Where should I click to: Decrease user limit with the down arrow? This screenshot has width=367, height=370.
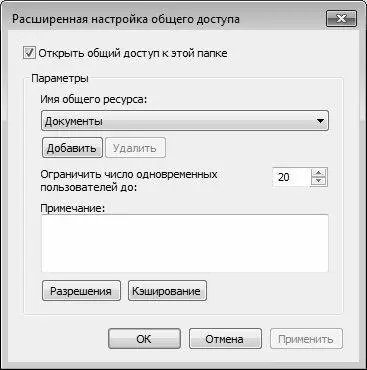coord(319,181)
